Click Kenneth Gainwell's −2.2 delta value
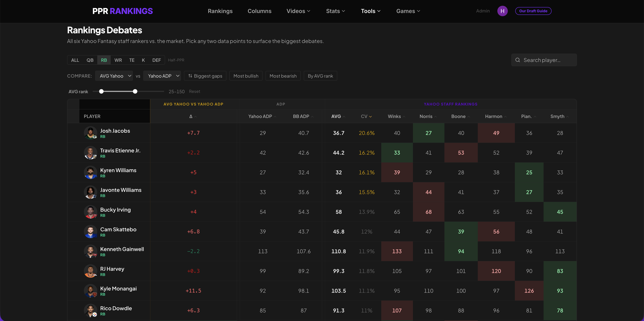 [x=193, y=251]
